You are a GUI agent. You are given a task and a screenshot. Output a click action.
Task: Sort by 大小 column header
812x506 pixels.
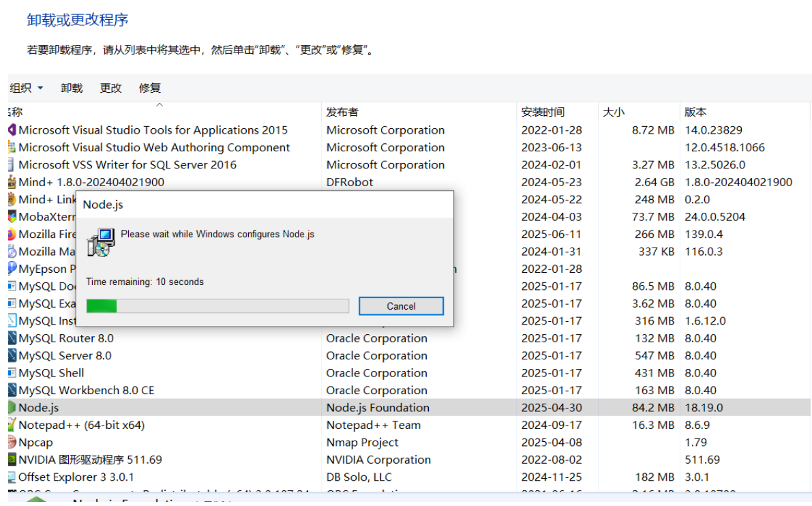pyautogui.click(x=614, y=112)
